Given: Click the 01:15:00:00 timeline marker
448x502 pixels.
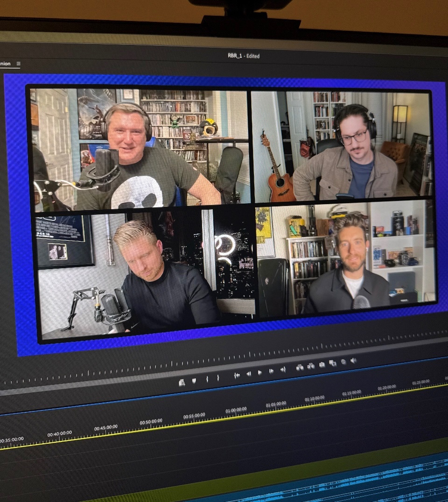Looking at the screenshot, I should [352, 393].
